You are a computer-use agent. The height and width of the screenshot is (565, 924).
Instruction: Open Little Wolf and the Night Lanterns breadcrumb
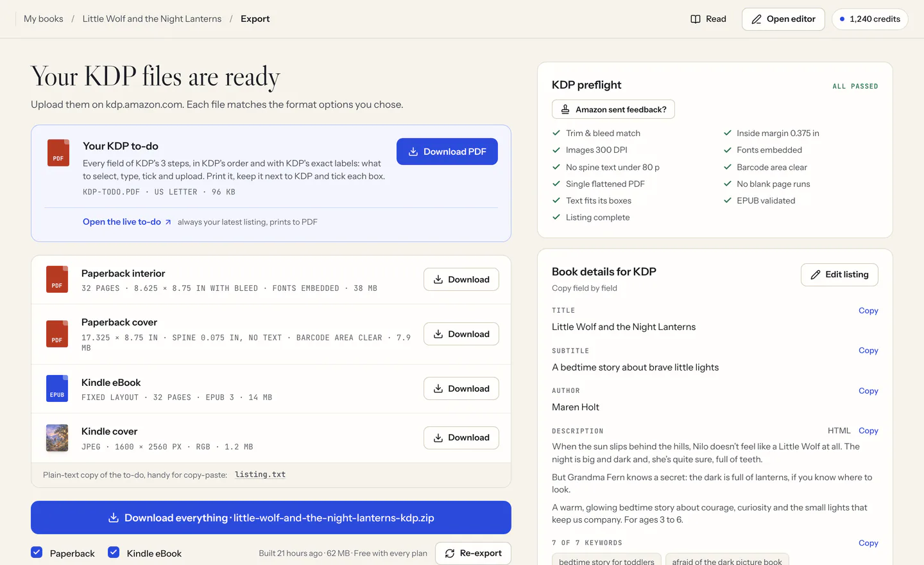tap(152, 19)
